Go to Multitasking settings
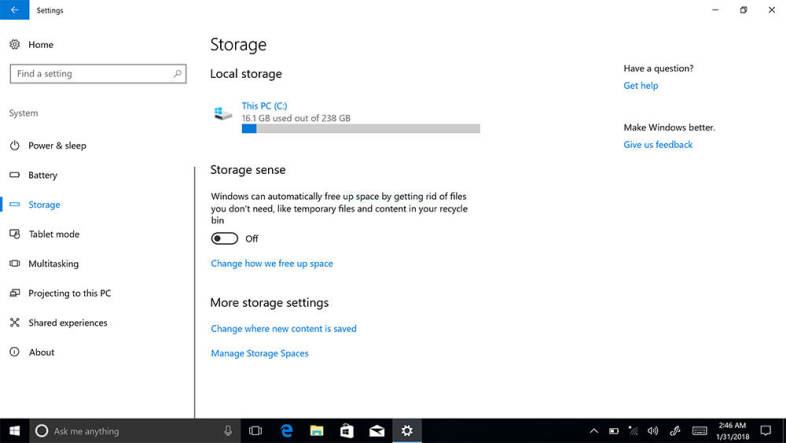The height and width of the screenshot is (443, 786). 53,264
